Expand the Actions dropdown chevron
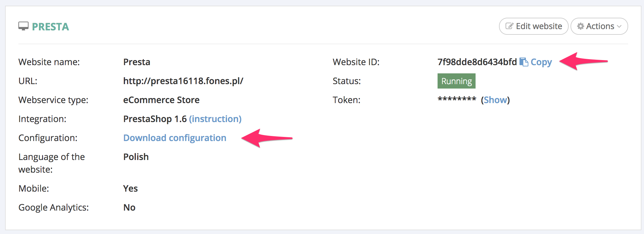The image size is (644, 234). point(619,27)
